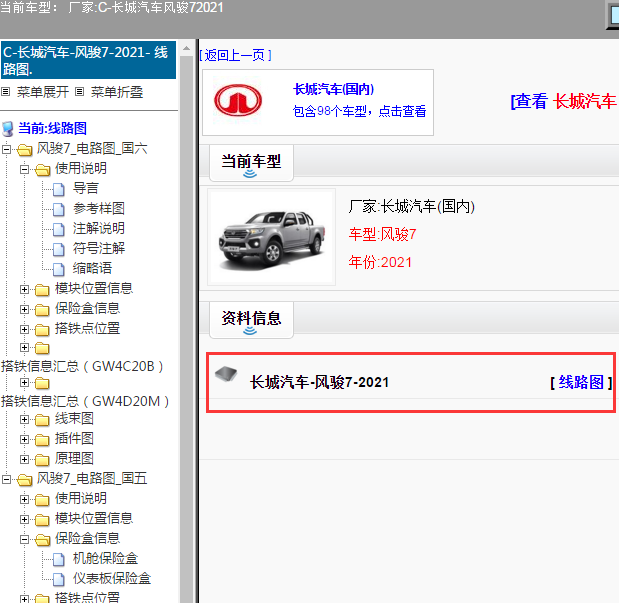Click the folder icon of 使用说明 under 国六
Viewport: 619px width, 603px height.
42,170
